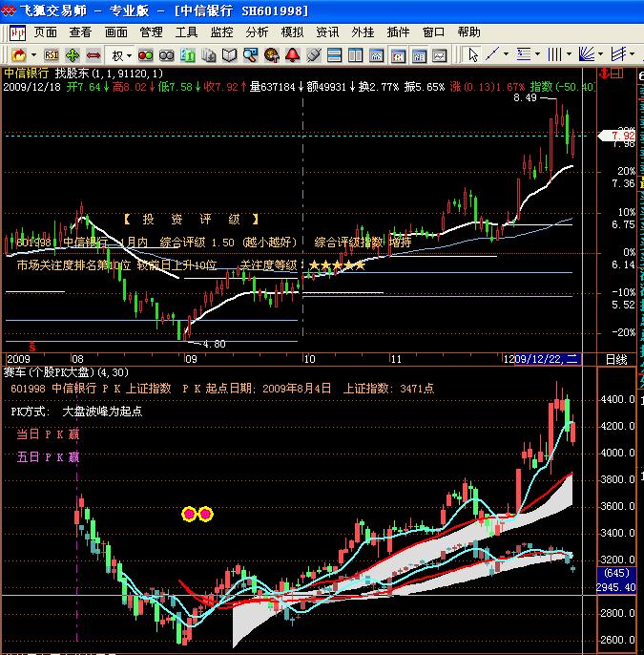This screenshot has height=655, width=644.
Task: Click the 中信银行 stock name label
Action: (x=27, y=74)
